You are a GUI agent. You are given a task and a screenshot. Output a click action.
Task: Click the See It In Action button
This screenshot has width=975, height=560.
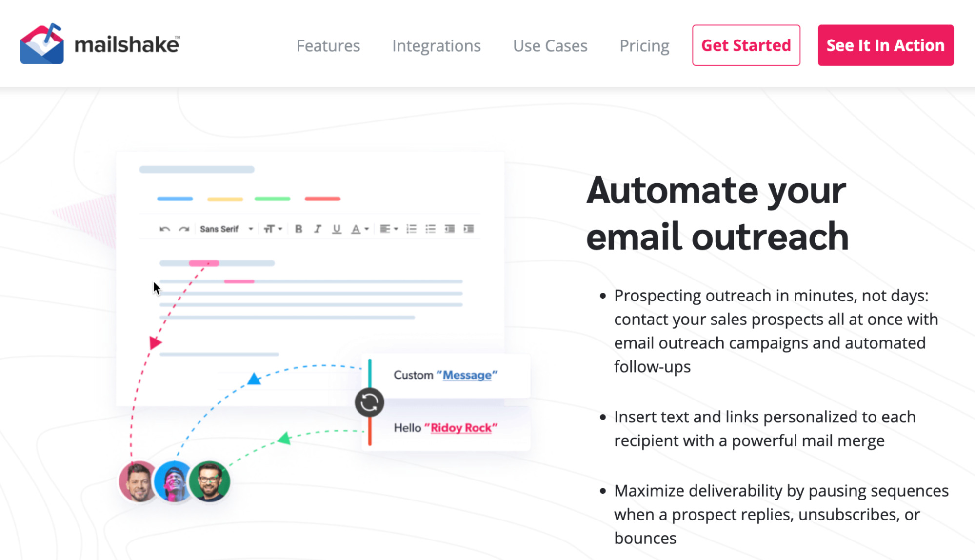tap(885, 45)
